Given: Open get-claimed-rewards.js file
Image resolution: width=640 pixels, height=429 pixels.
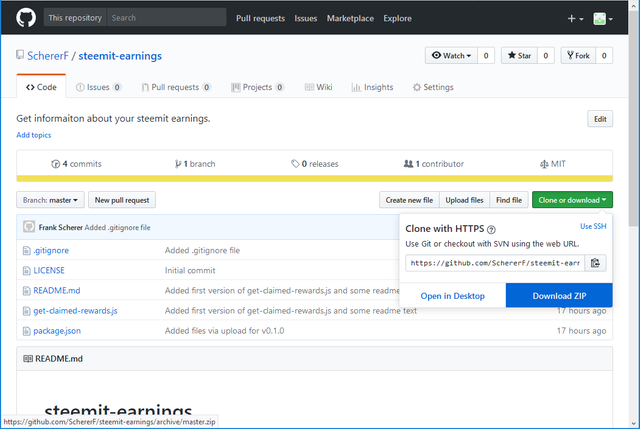Looking at the screenshot, I should (75, 311).
